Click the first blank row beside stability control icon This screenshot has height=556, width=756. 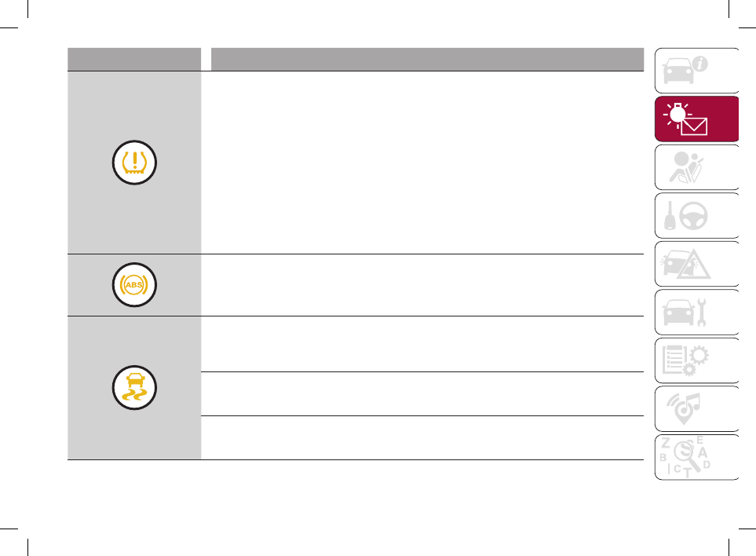pos(422,344)
